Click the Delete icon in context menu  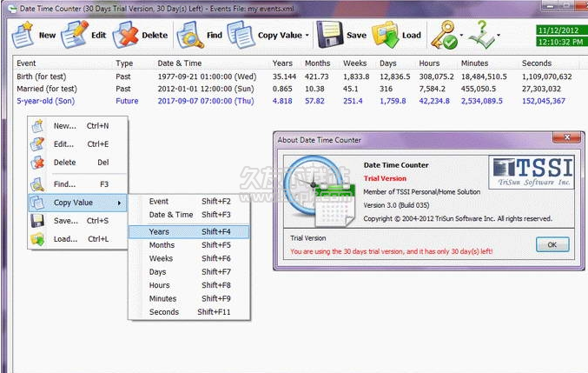[x=37, y=163]
